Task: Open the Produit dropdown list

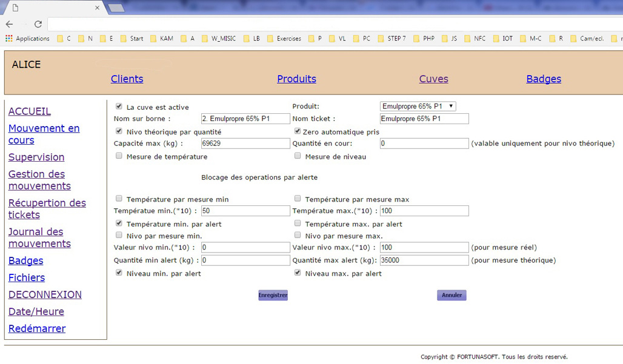Action: tap(418, 107)
